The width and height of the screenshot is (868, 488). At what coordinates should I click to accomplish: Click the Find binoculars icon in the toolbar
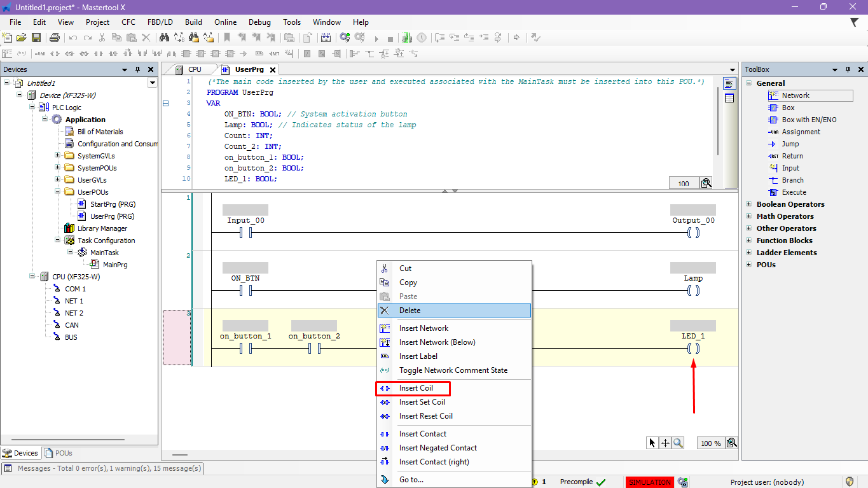164,38
